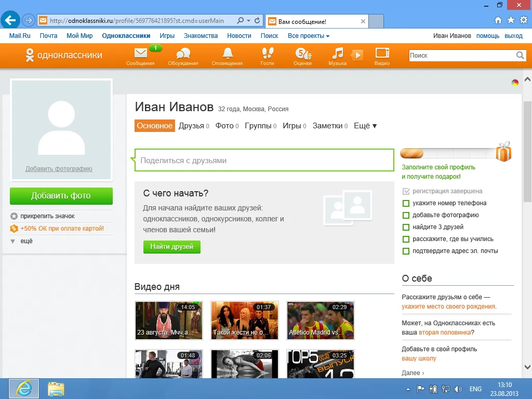Expand the Ещё profile menu
Screen dimensions: 532x399
[365, 126]
